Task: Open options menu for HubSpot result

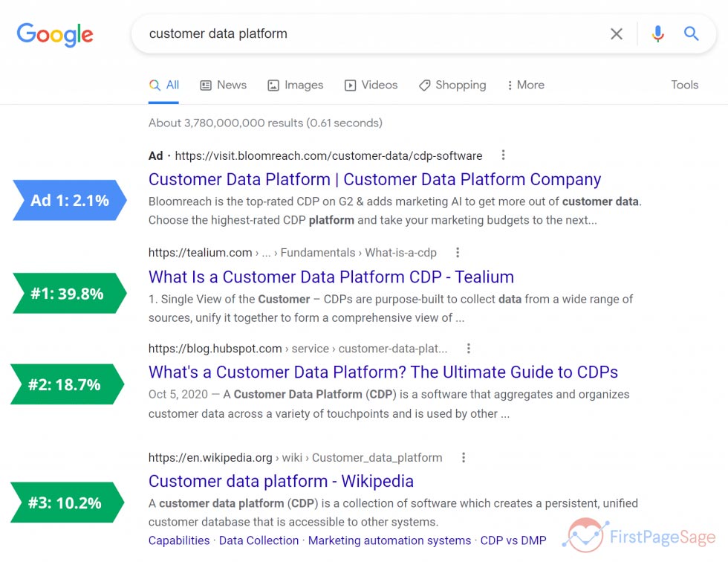Action: [469, 349]
